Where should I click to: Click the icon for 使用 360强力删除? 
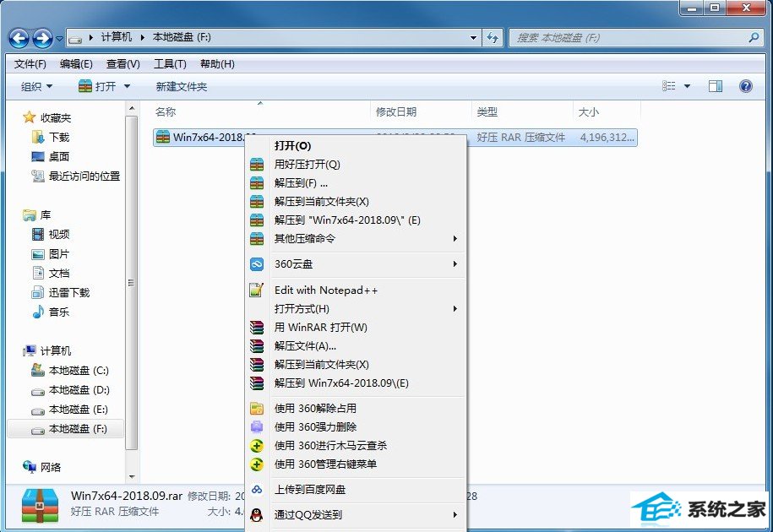click(x=257, y=427)
